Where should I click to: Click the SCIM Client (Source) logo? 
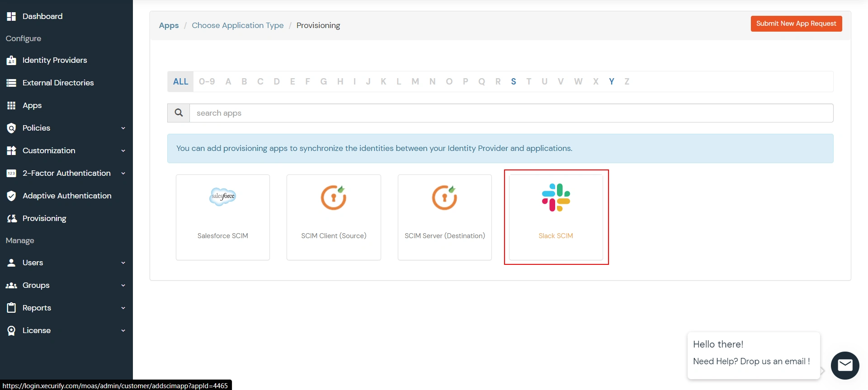point(334,197)
